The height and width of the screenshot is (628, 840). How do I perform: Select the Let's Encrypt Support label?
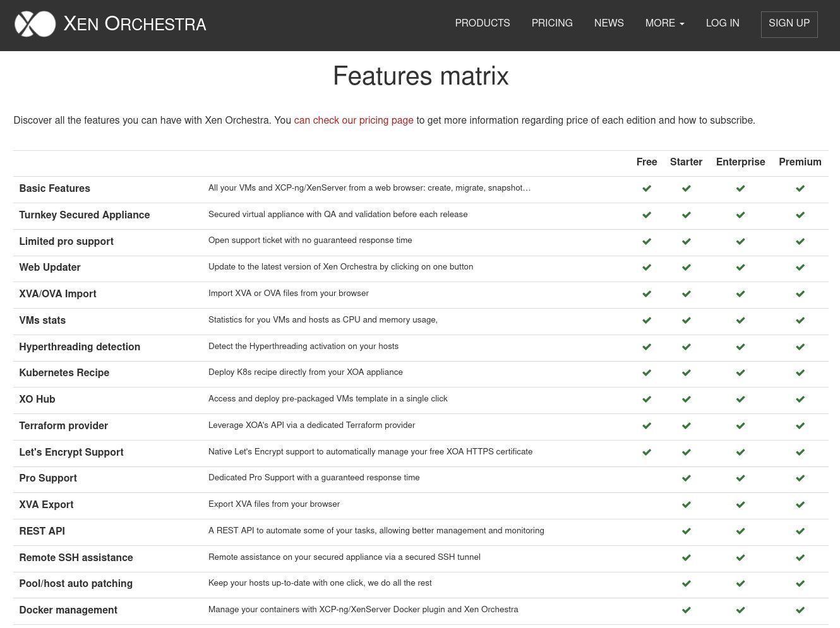[x=71, y=453]
